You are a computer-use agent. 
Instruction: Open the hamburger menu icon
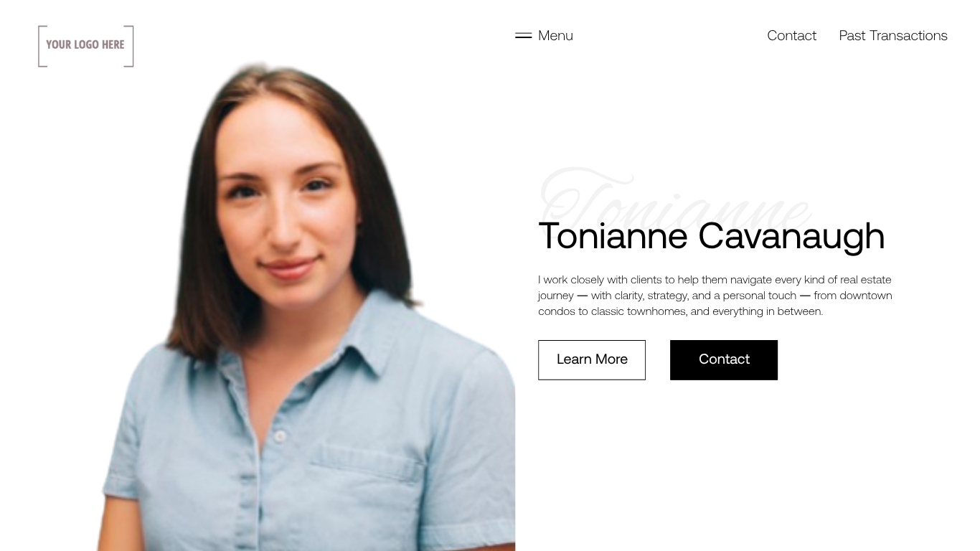[523, 35]
